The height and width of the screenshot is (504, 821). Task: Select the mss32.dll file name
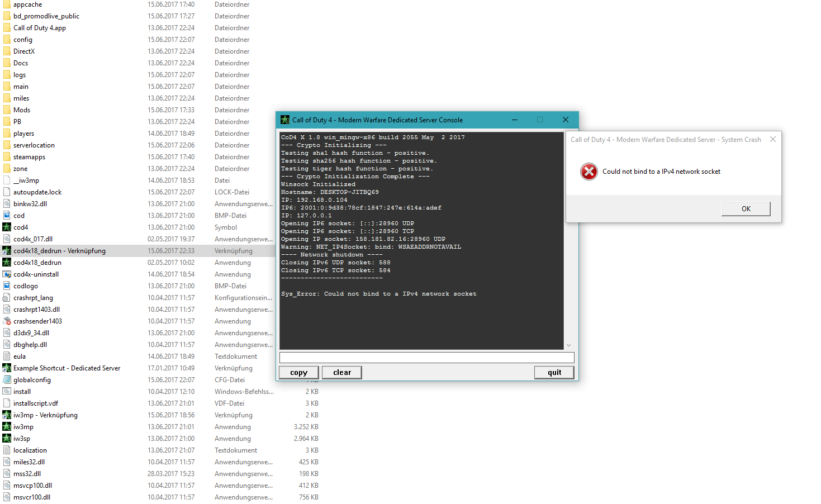[27, 474]
